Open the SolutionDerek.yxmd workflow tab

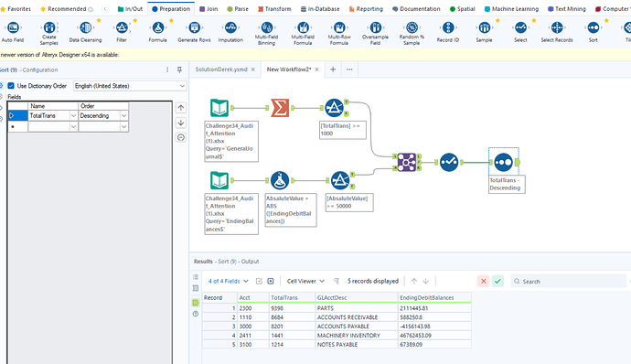point(221,70)
